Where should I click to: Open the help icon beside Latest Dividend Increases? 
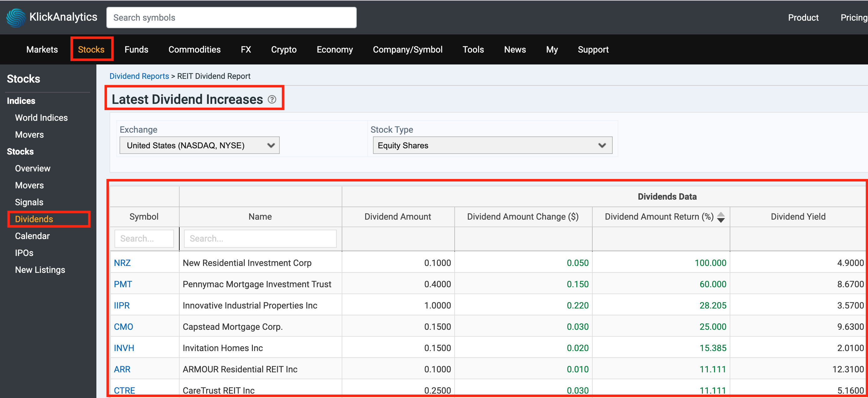click(272, 99)
